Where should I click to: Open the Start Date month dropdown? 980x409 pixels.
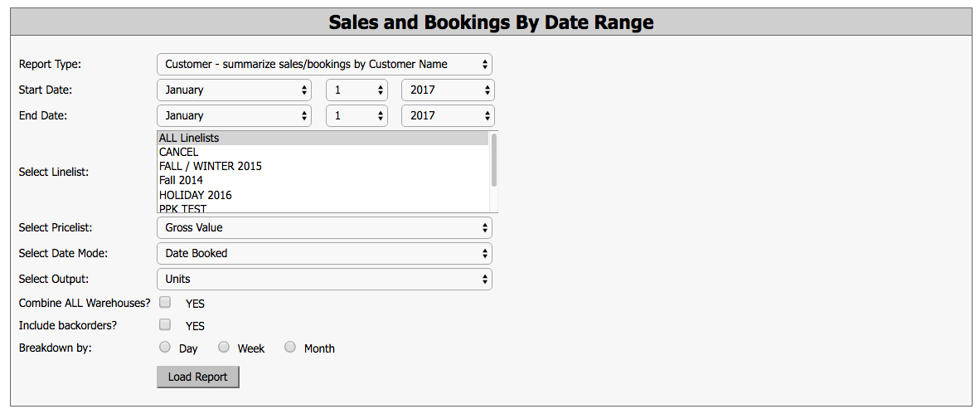[x=234, y=90]
